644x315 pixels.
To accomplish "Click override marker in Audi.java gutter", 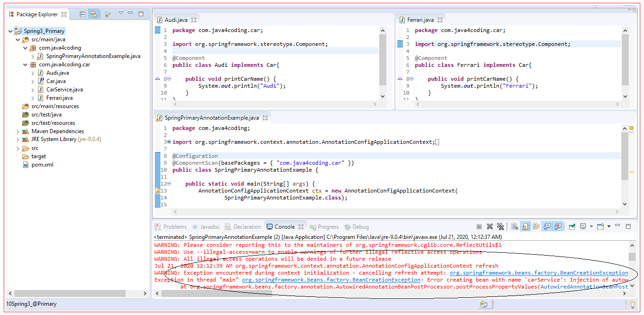I will 158,79.
